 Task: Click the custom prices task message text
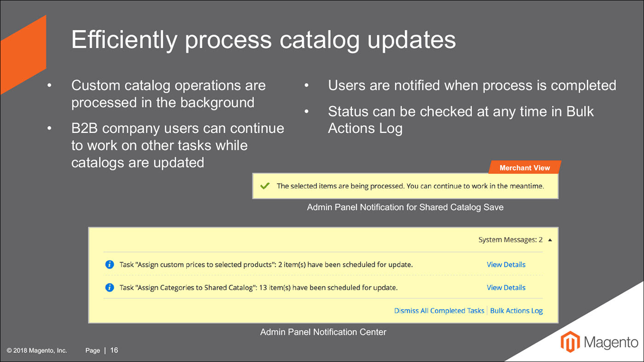pyautogui.click(x=266, y=265)
